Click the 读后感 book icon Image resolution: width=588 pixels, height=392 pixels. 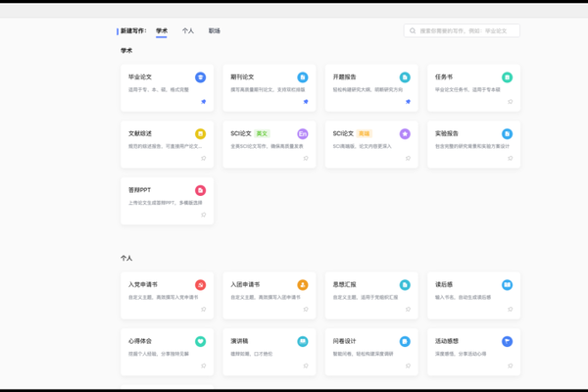click(x=507, y=285)
